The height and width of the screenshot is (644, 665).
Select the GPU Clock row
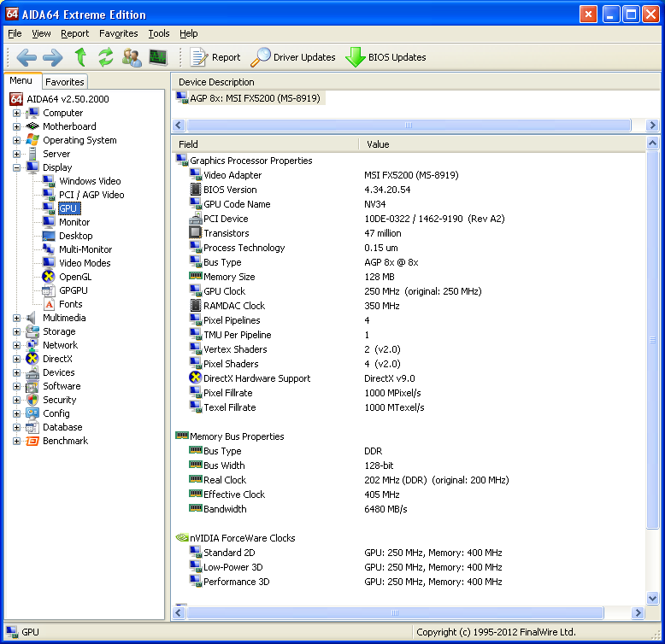(409, 291)
